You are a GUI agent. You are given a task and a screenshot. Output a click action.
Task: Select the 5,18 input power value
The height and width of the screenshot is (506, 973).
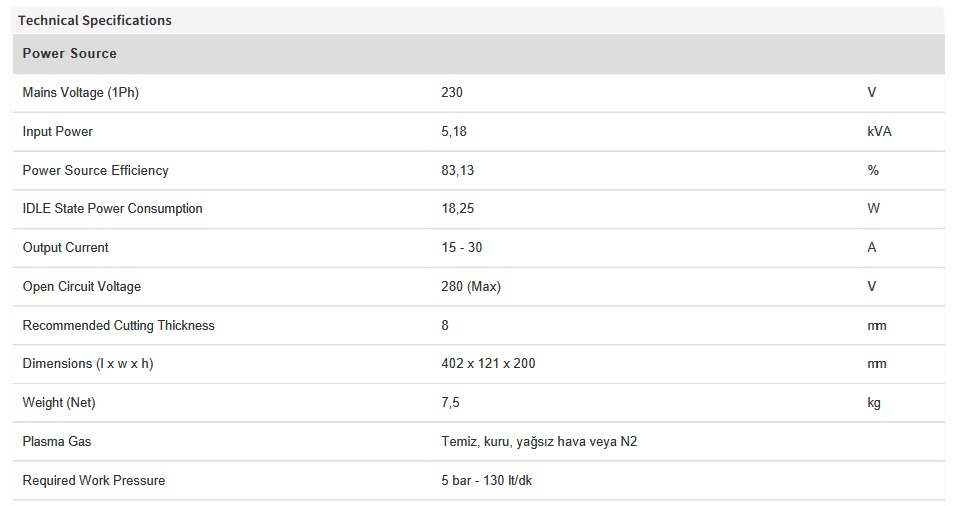click(455, 131)
